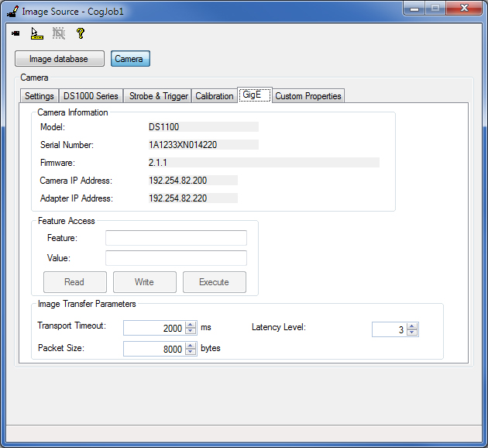The image size is (488, 448).
Task: Increase Latency Level with up arrow
Action: [x=412, y=326]
